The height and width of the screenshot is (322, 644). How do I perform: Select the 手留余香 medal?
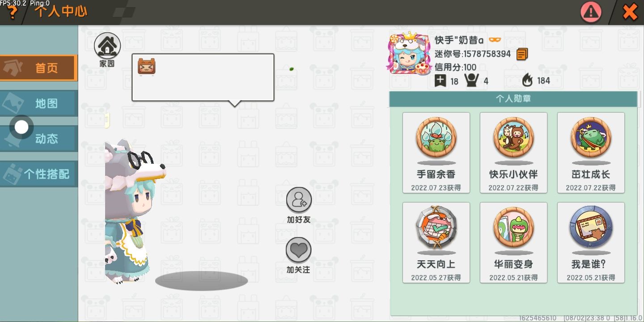[436, 153]
